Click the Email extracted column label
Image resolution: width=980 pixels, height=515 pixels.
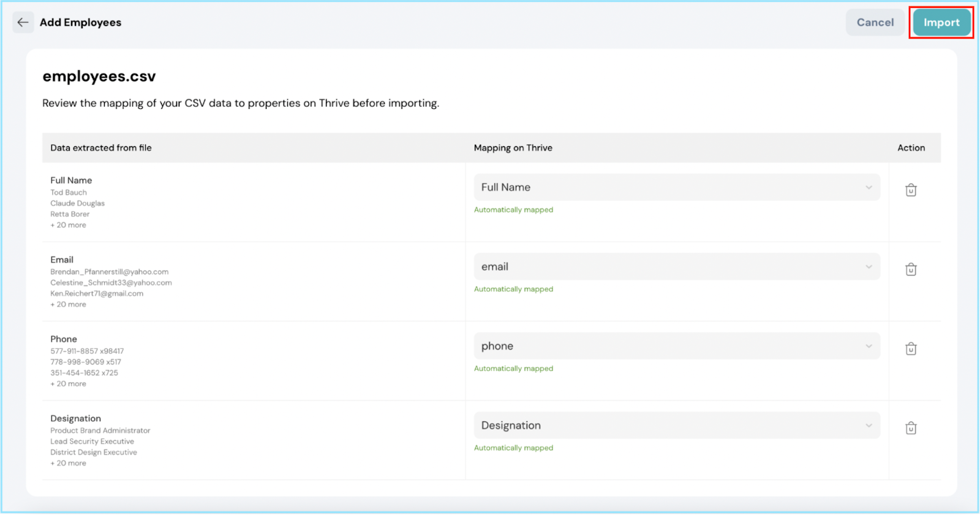point(62,260)
